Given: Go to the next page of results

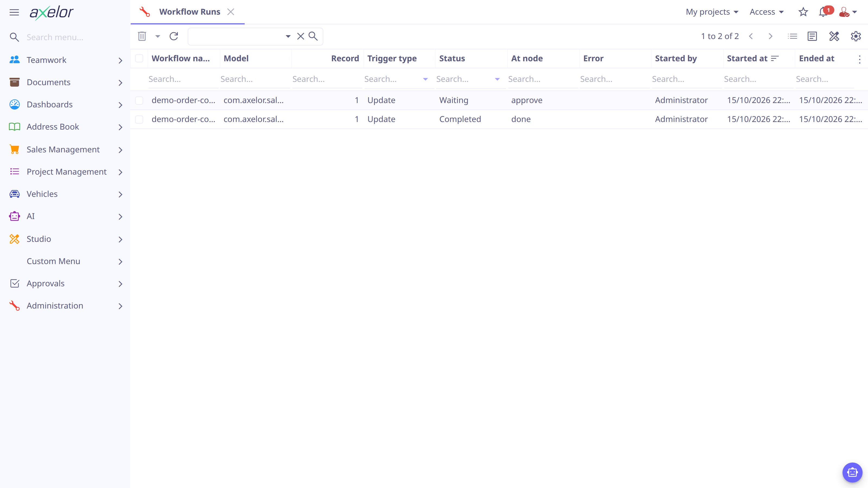Looking at the screenshot, I should click(x=770, y=36).
